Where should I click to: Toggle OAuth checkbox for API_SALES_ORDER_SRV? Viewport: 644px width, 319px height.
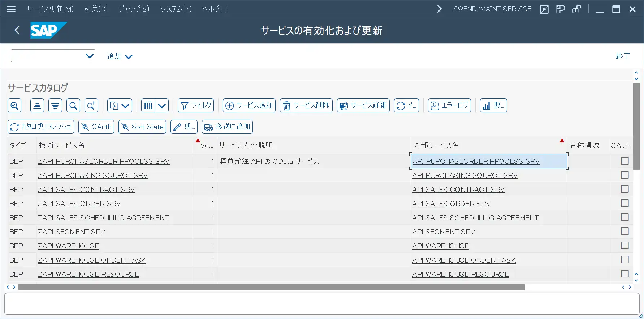tap(625, 203)
